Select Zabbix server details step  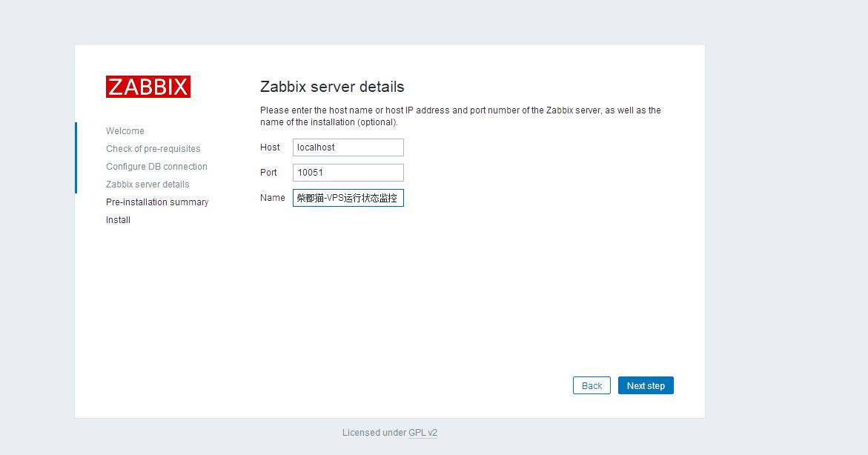click(148, 185)
